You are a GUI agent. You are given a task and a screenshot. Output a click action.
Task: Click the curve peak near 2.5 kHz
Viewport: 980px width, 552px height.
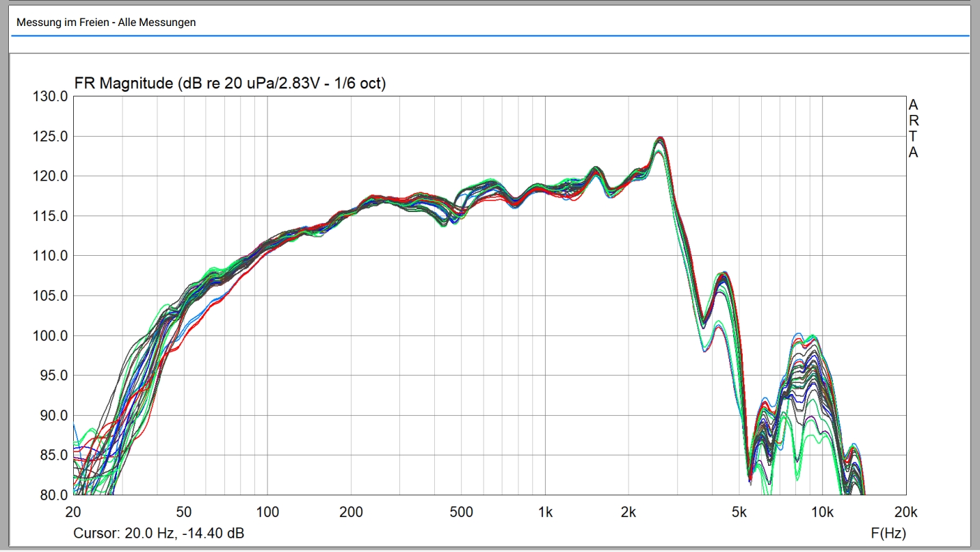[659, 139]
